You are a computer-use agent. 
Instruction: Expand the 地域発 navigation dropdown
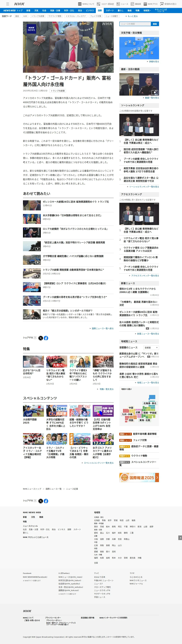pyautogui.click(x=147, y=11)
